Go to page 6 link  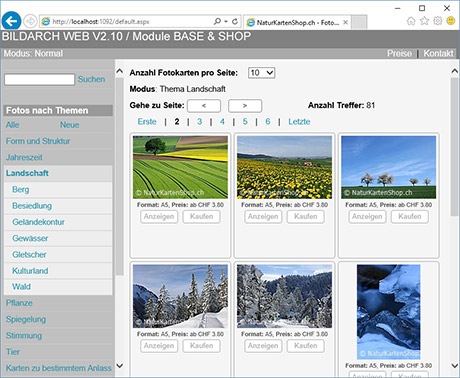(x=268, y=122)
